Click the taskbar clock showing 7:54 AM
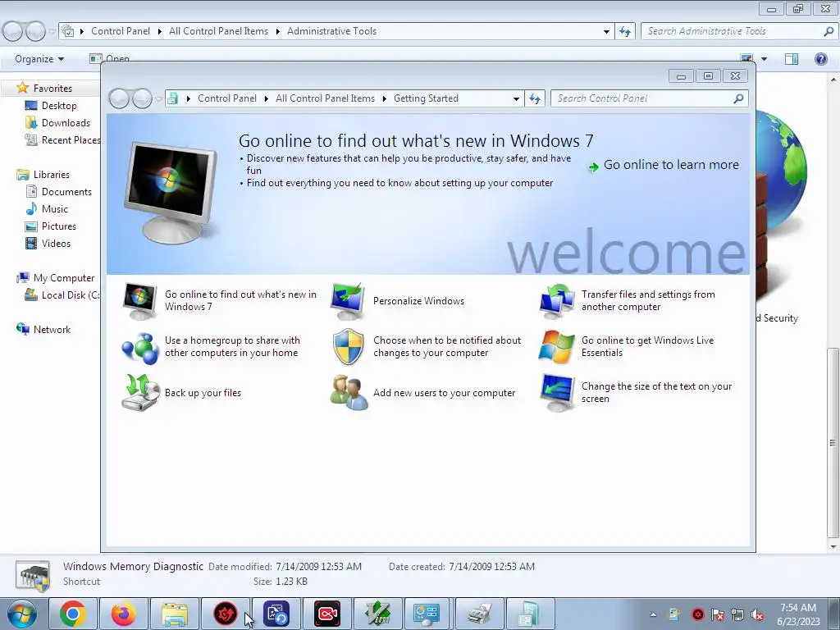The image size is (840, 630). [798, 614]
